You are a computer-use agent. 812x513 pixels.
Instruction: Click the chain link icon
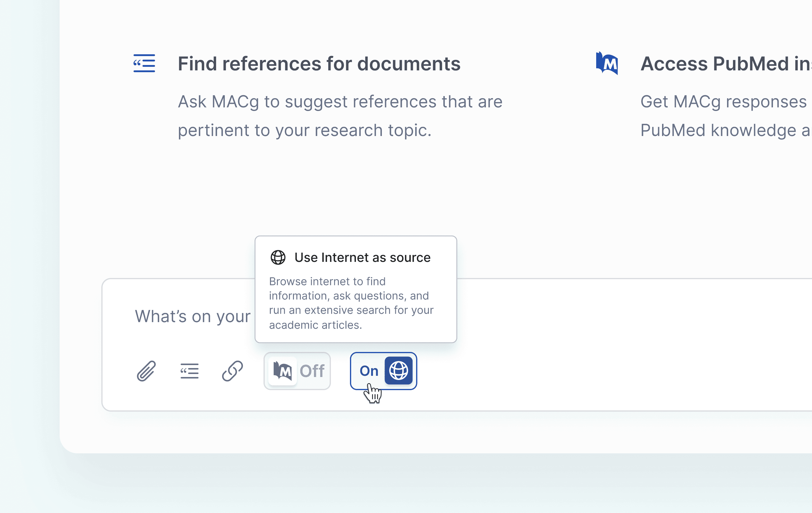[232, 371]
